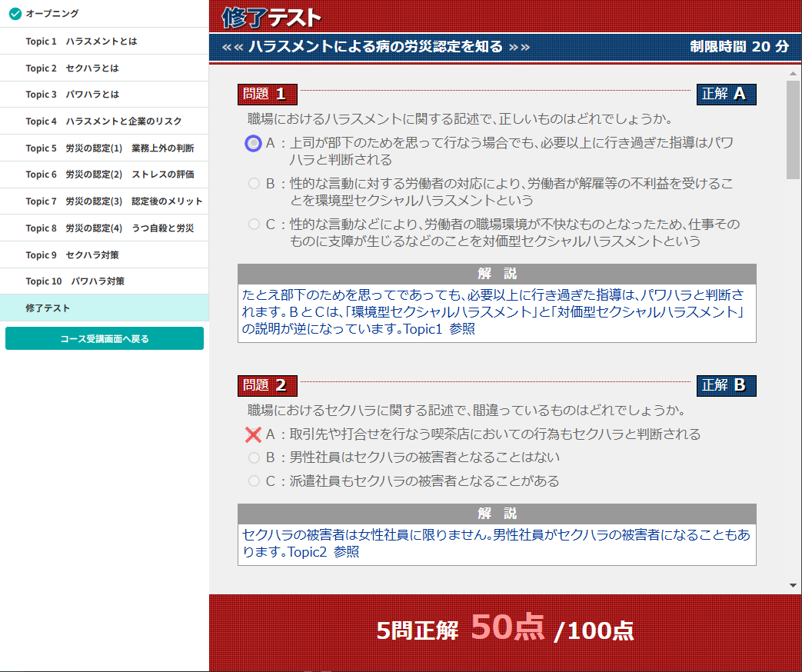The height and width of the screenshot is (672, 802).
Task: Click the 50点 score value
Action: pyautogui.click(x=507, y=627)
